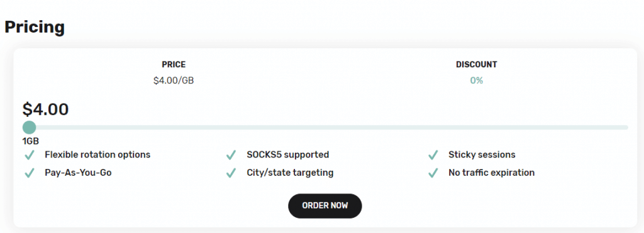
Task: Click the 0% discount value
Action: tap(477, 80)
